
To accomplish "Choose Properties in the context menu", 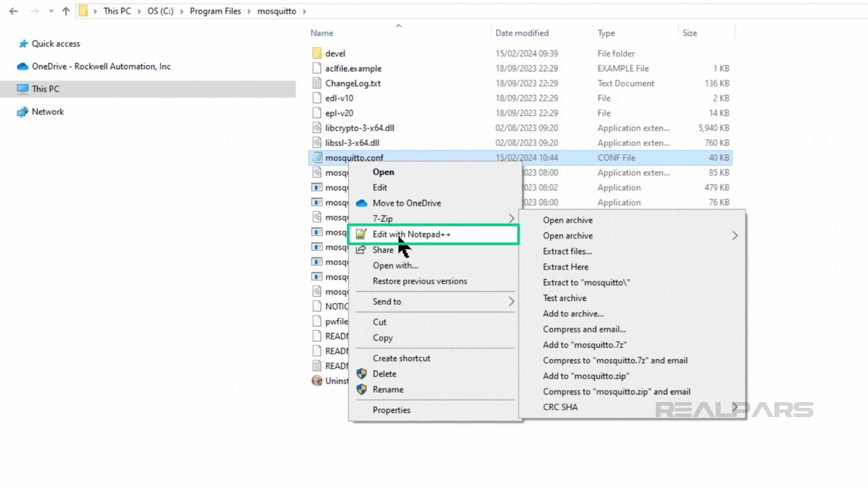I will (392, 410).
